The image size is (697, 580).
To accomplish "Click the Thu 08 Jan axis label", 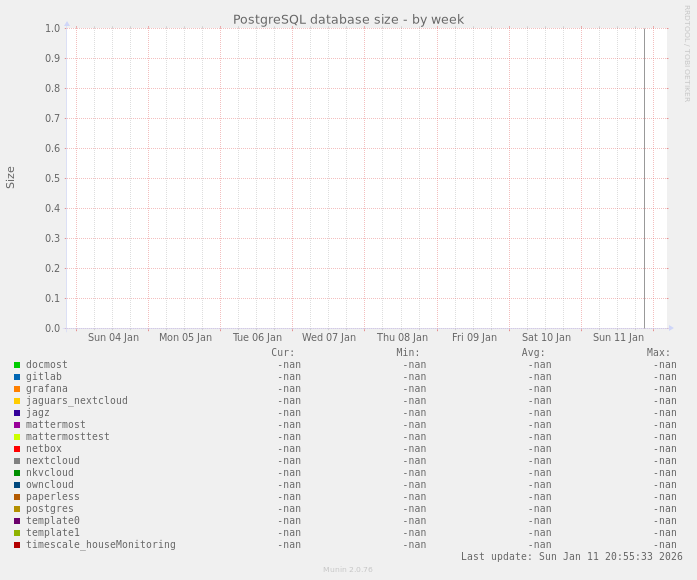I will click(402, 338).
